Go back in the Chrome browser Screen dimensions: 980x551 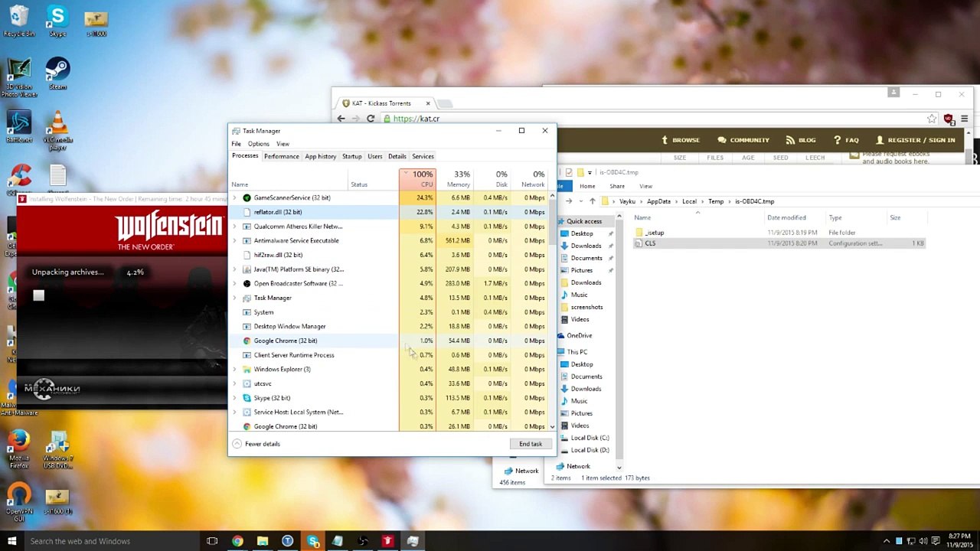click(341, 119)
